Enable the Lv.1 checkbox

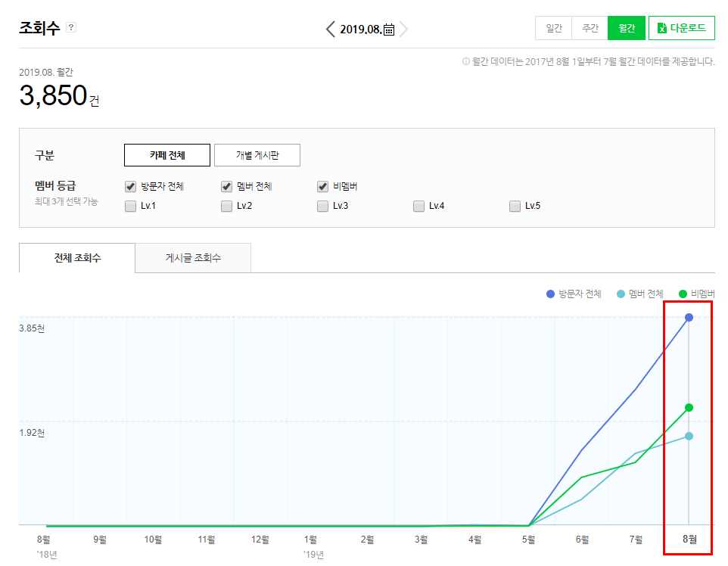(x=130, y=206)
